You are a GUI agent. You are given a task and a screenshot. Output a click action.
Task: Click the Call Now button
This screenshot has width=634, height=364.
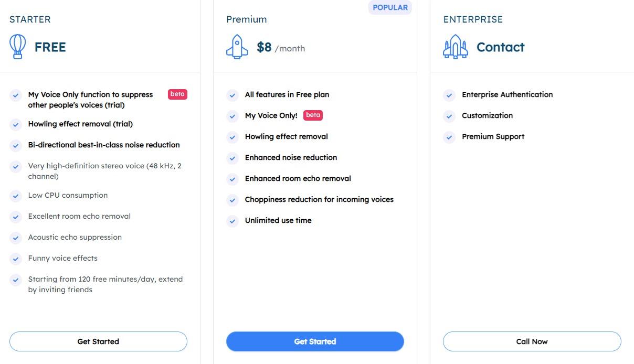click(532, 341)
